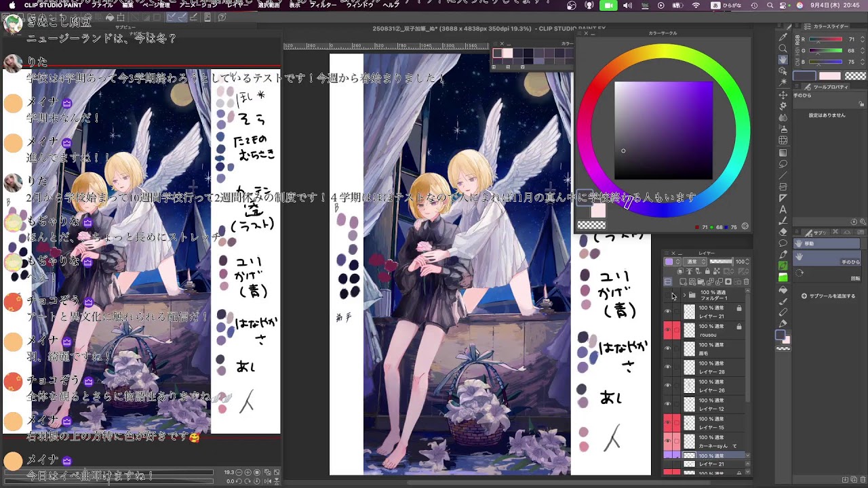Toggle visibility of レイヤー 12
Viewport: 868px width, 488px height.
pyautogui.click(x=667, y=404)
